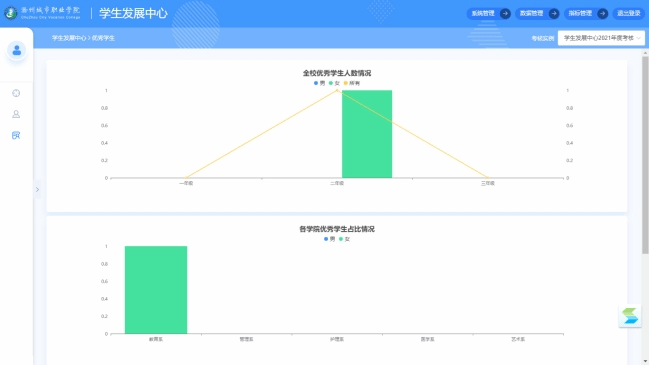This screenshot has height=365, width=649.
Task: Open the 学生发展中心2021年度考核 dropdown
Action: 601,38
